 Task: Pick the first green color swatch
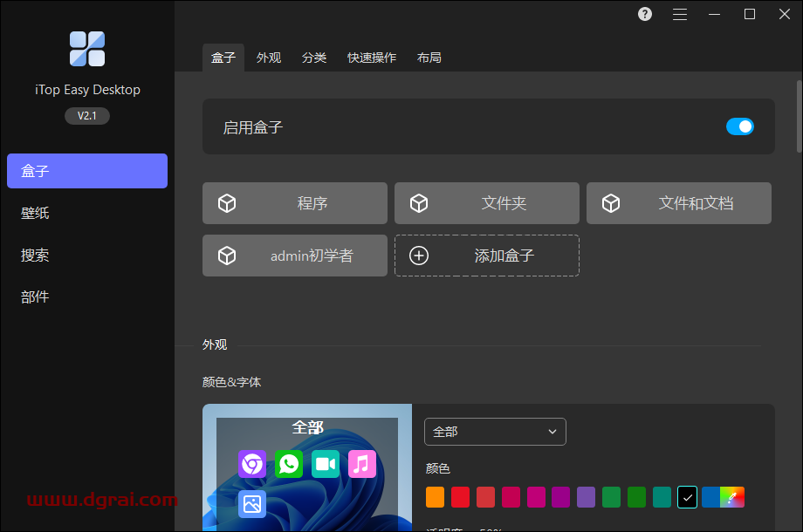pyautogui.click(x=611, y=497)
